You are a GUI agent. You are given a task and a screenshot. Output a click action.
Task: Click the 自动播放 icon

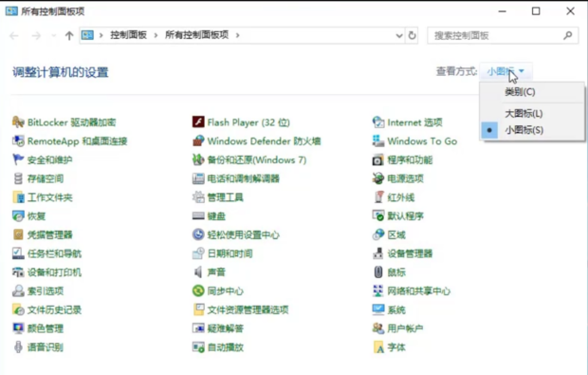coord(198,347)
